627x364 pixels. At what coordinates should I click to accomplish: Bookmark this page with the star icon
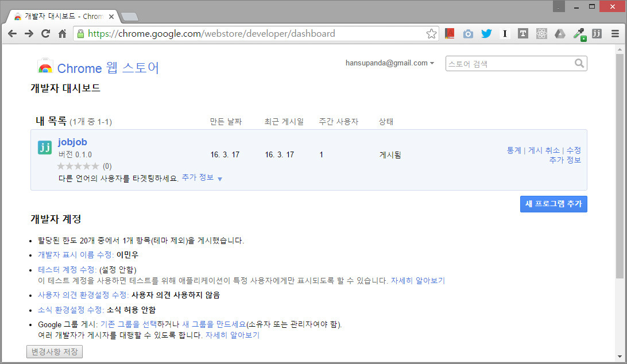pos(431,34)
